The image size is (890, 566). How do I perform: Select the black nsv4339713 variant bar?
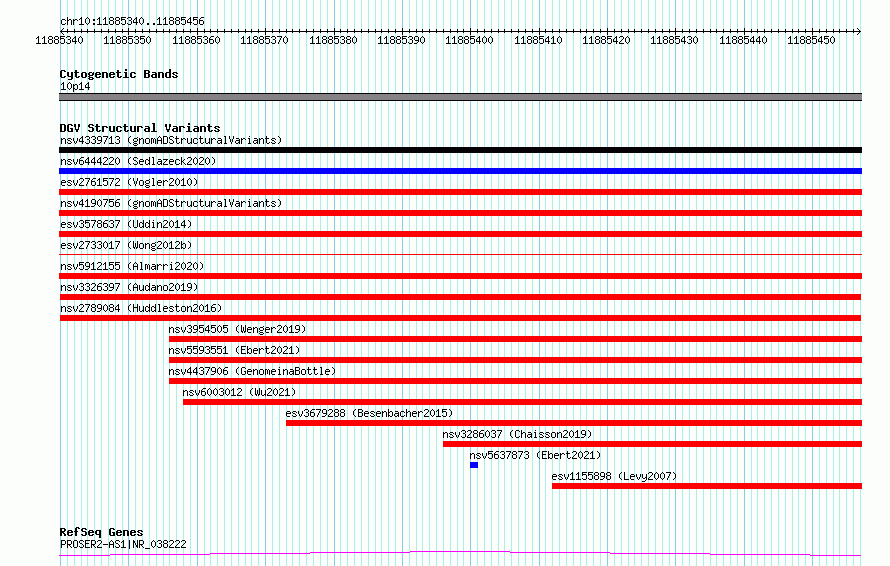coord(460,150)
